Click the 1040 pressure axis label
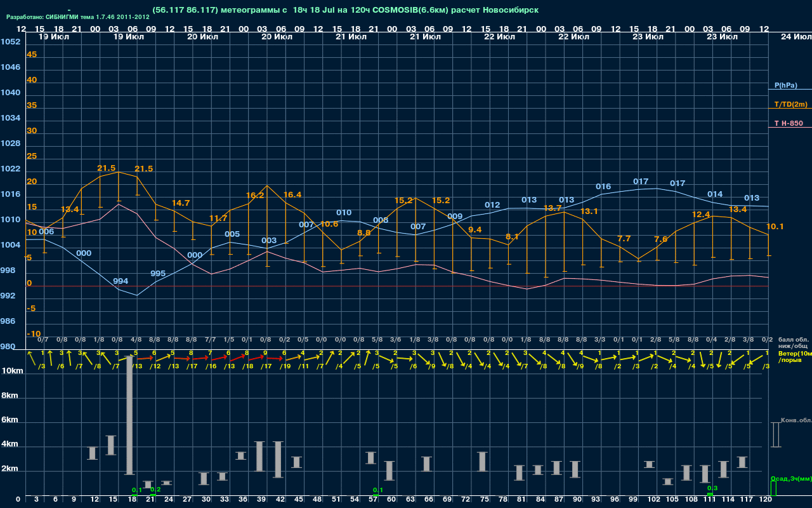 coord(10,93)
